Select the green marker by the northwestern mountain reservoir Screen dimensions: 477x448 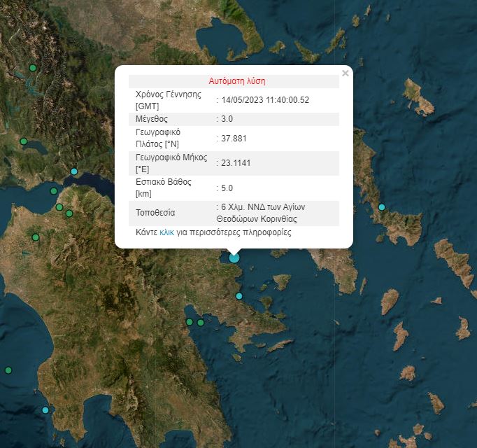coord(33,68)
